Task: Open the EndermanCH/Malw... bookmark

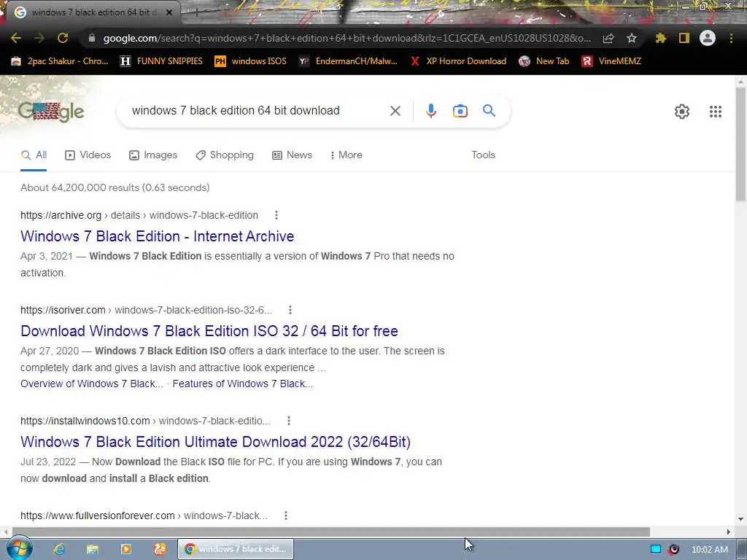Action: point(348,61)
